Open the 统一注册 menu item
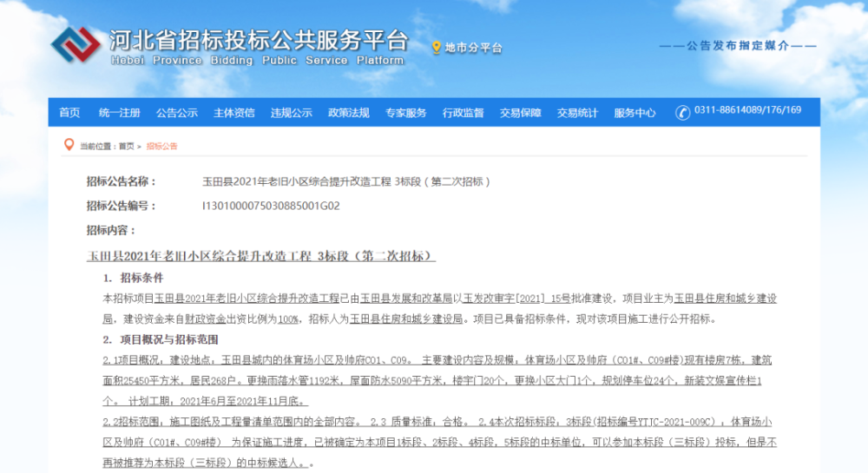Viewport: 868px width, 473px height. (x=119, y=113)
